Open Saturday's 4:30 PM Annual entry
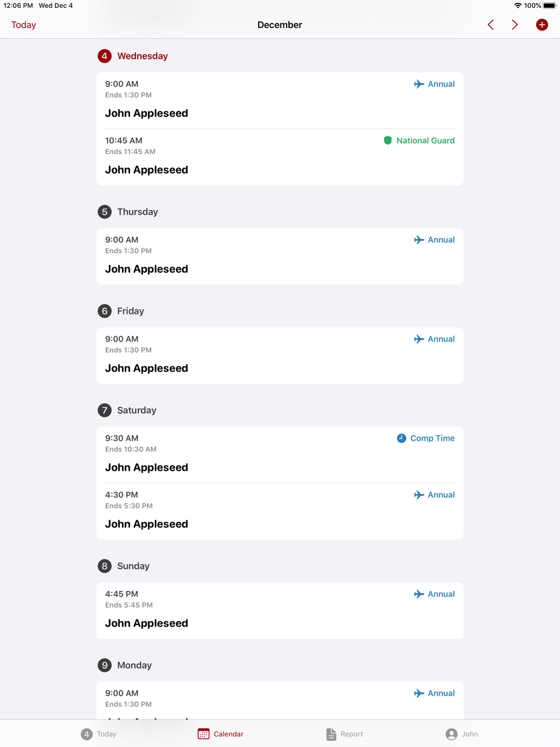This screenshot has height=747, width=560. click(x=280, y=511)
